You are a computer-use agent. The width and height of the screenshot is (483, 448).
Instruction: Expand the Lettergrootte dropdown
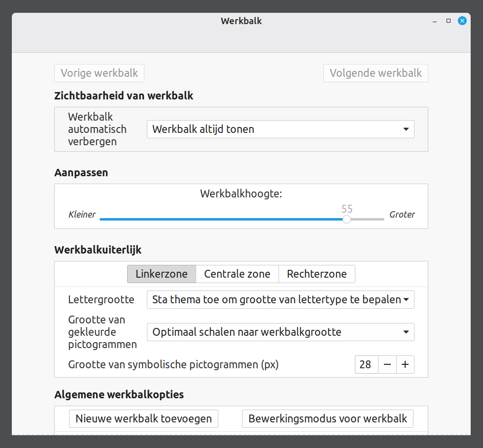pyautogui.click(x=280, y=299)
